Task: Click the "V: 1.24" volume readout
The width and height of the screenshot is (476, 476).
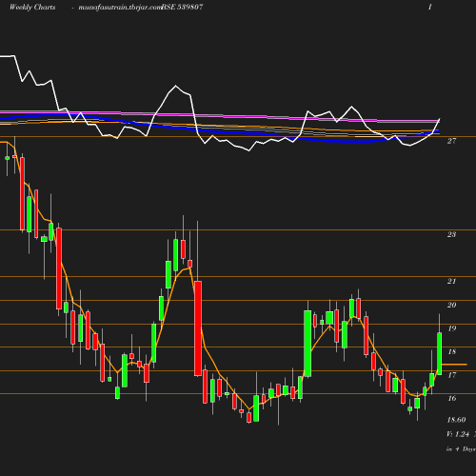Action: coord(458,434)
